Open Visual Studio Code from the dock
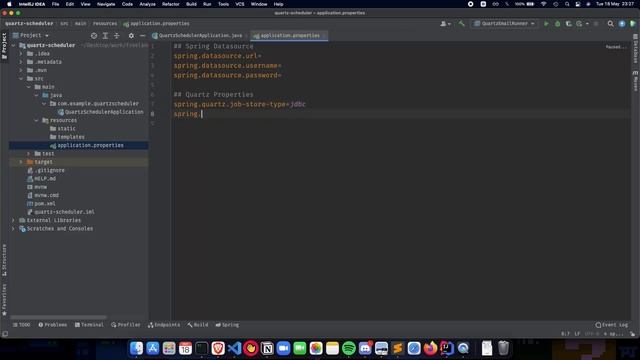The height and width of the screenshot is (360, 640). [x=234, y=348]
